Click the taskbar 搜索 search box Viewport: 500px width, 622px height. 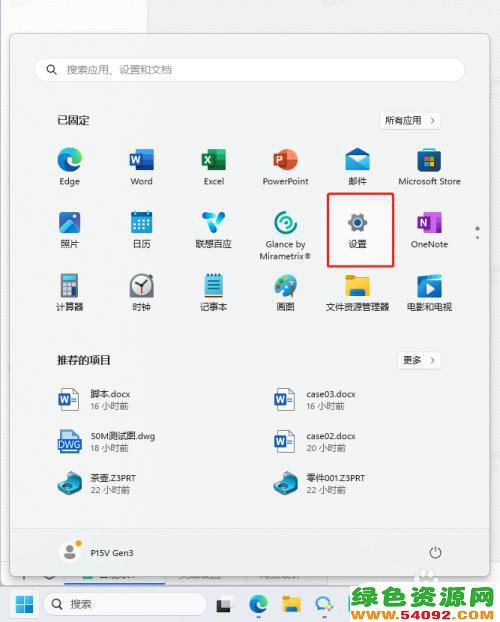(125, 604)
